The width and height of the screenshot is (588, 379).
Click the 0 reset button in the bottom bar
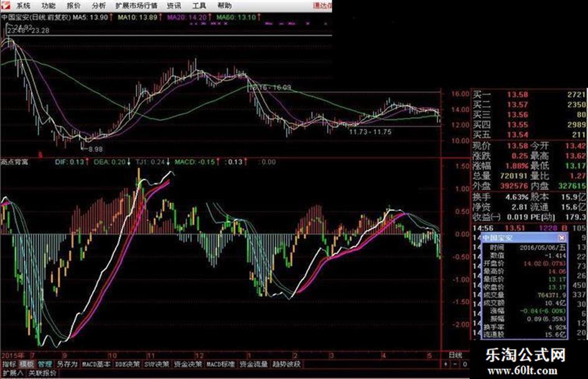pyautogui.click(x=465, y=364)
